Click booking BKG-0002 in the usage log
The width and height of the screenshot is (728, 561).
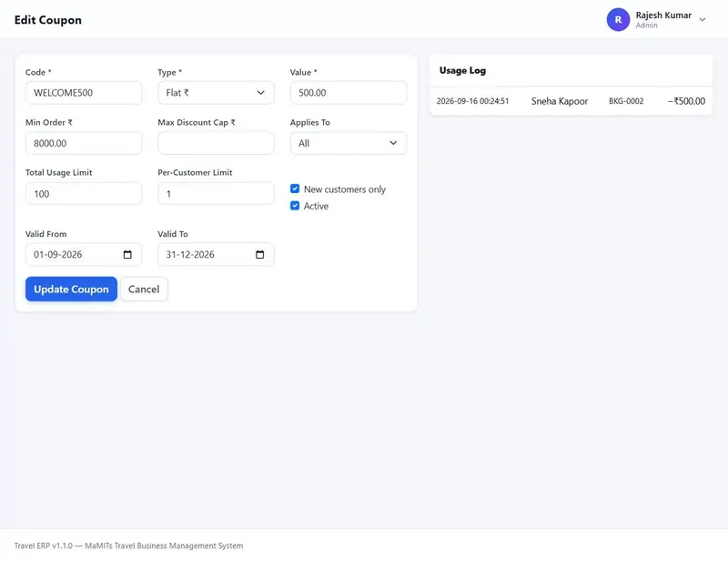tap(626, 101)
